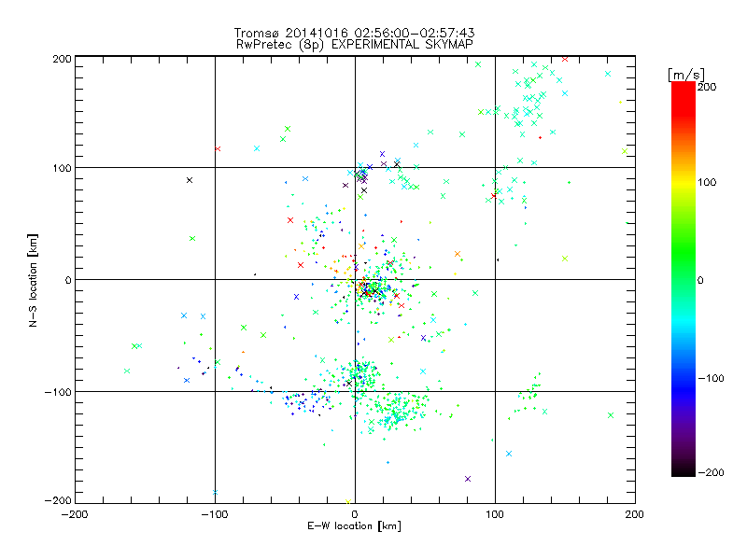Click the E-W axis tick label "0"
The height and width of the screenshot is (560, 747).
click(355, 514)
